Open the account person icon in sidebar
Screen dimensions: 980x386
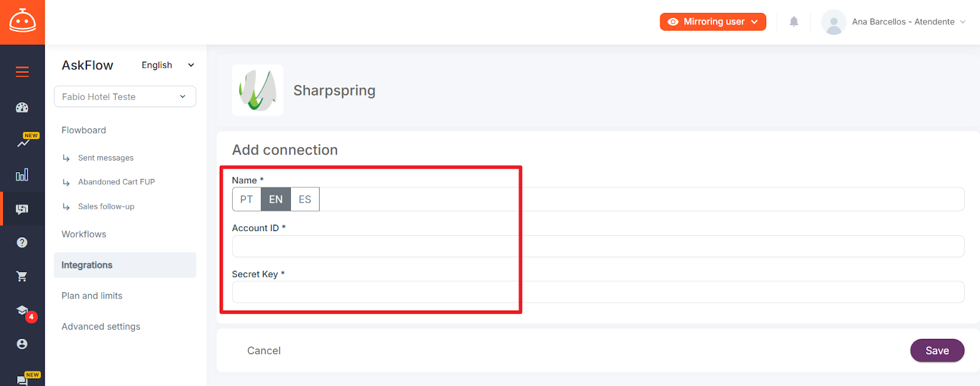(22, 344)
